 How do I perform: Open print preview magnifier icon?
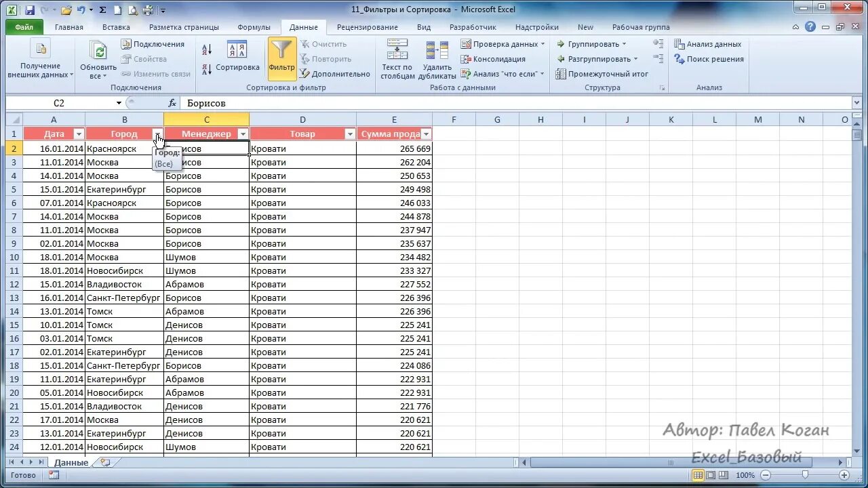coord(133,10)
